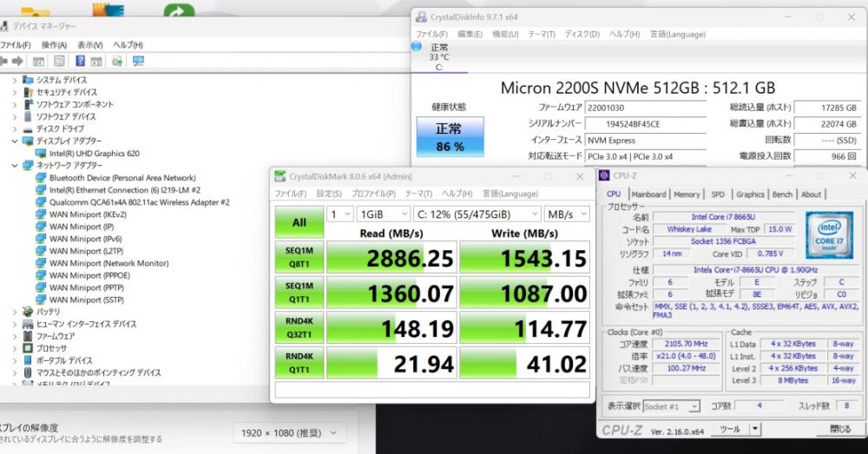Open CrystalDiskMark プロファイル(P) menu
Screen dimensions: 868x454
[x=373, y=194]
